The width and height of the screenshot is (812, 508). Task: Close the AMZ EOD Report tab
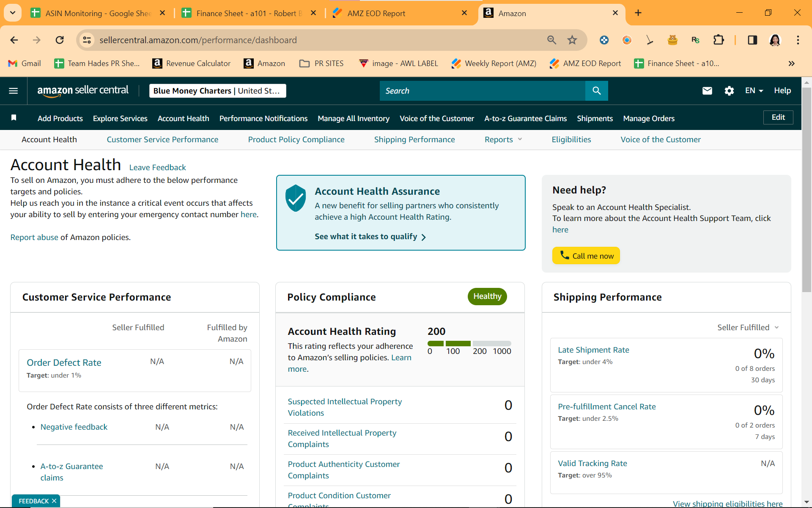pos(464,13)
